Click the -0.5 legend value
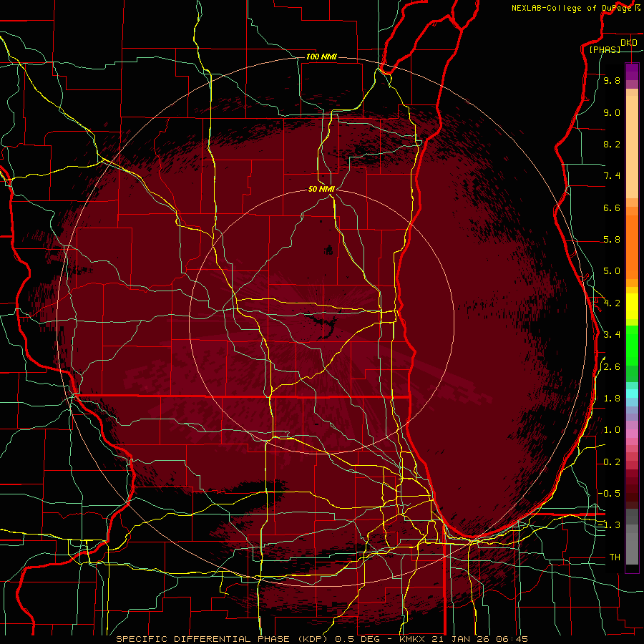This screenshot has width=644, height=644. click(609, 494)
